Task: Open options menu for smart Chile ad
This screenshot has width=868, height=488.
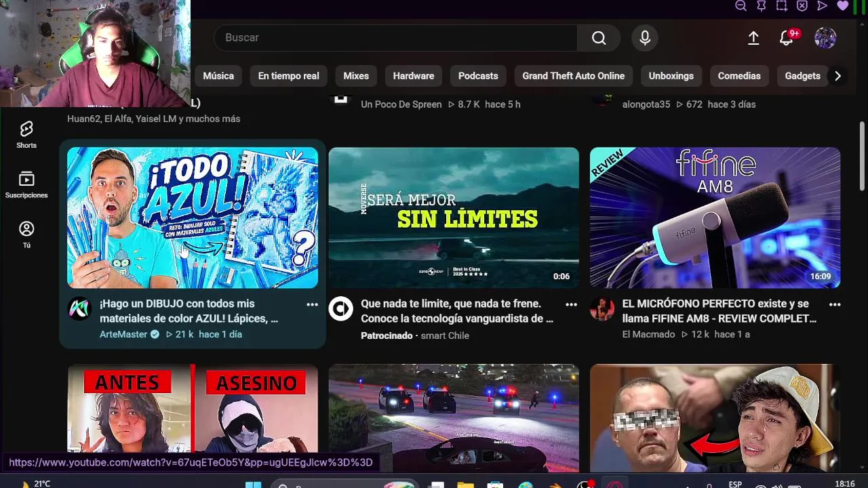Action: click(x=572, y=304)
